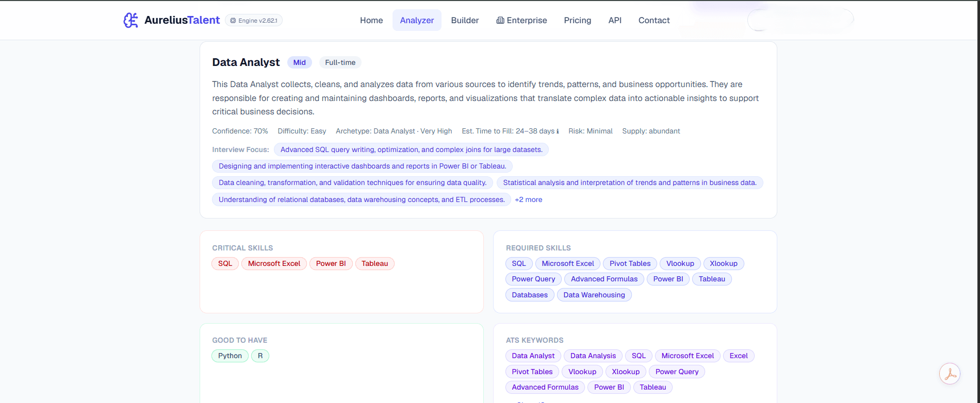Click the 'ATS KEYWORDS' section heading

[534, 340]
